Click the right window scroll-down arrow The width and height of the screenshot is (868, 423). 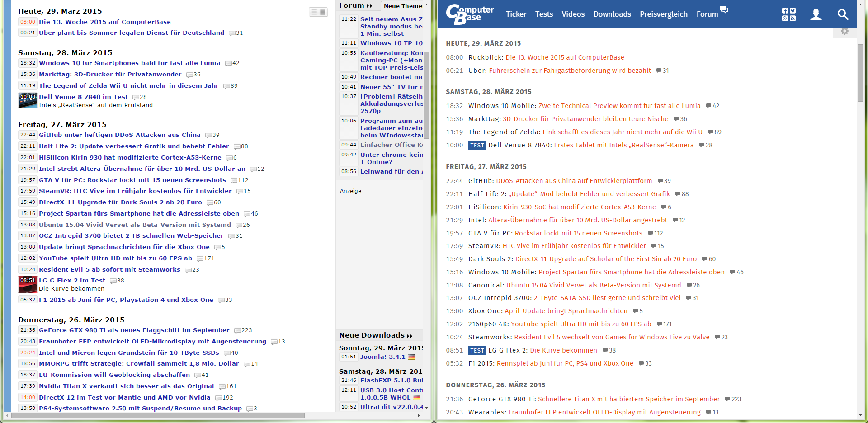(860, 416)
